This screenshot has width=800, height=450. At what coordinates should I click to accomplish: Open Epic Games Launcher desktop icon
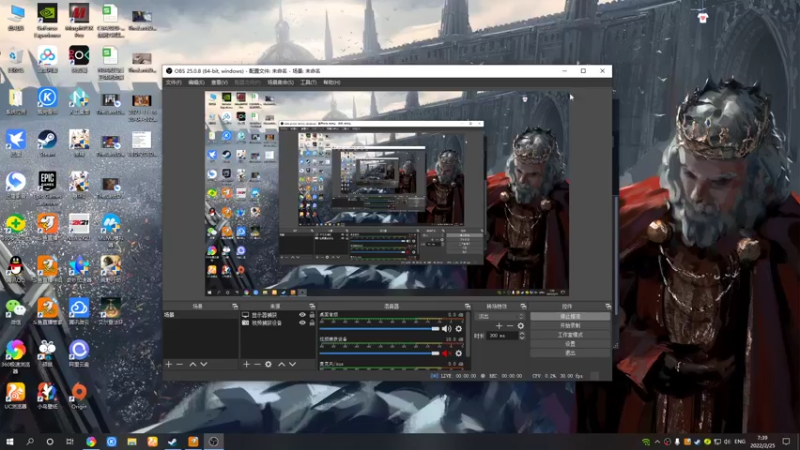point(47,187)
